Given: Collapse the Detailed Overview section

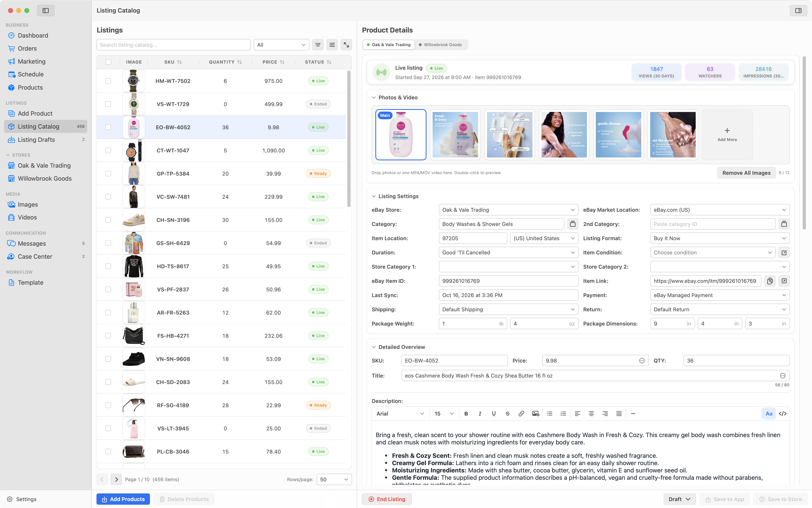Looking at the screenshot, I should [x=374, y=347].
